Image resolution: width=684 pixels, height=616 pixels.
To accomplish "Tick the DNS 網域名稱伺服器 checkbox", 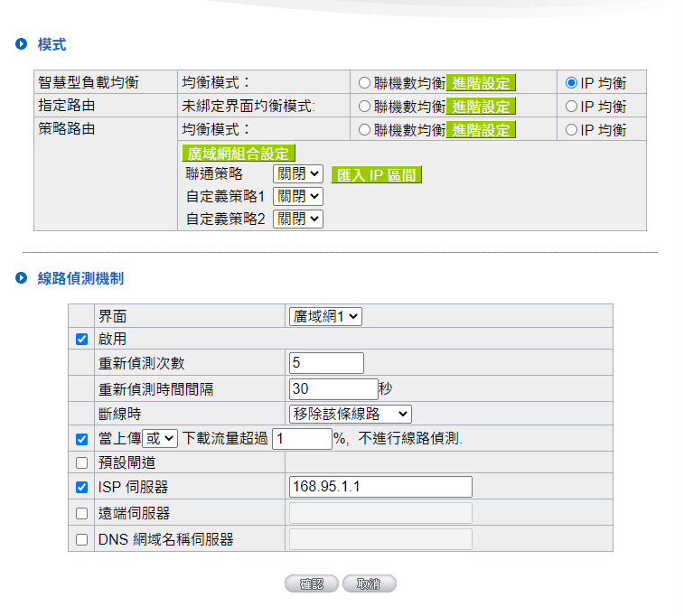I will 82,540.
